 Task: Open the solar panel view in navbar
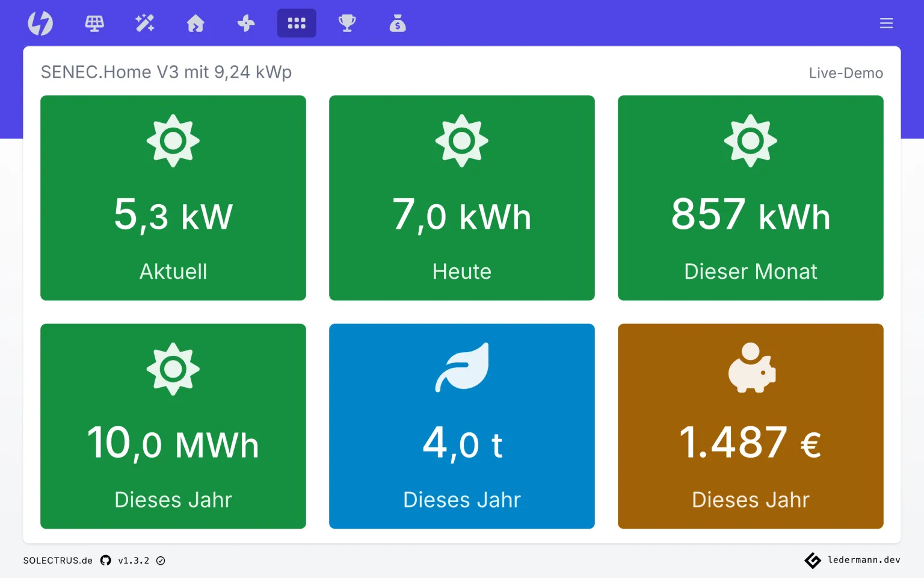tap(94, 23)
